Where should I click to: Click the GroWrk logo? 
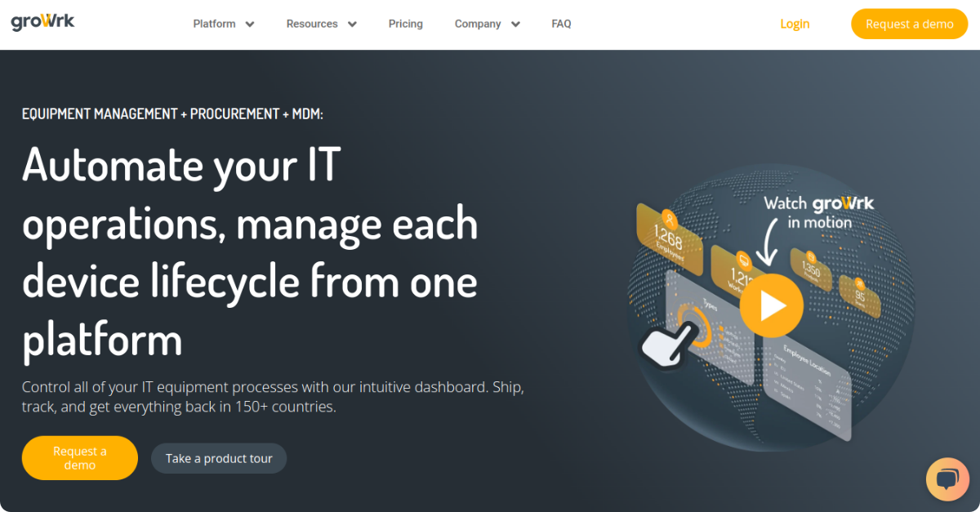[x=42, y=22]
